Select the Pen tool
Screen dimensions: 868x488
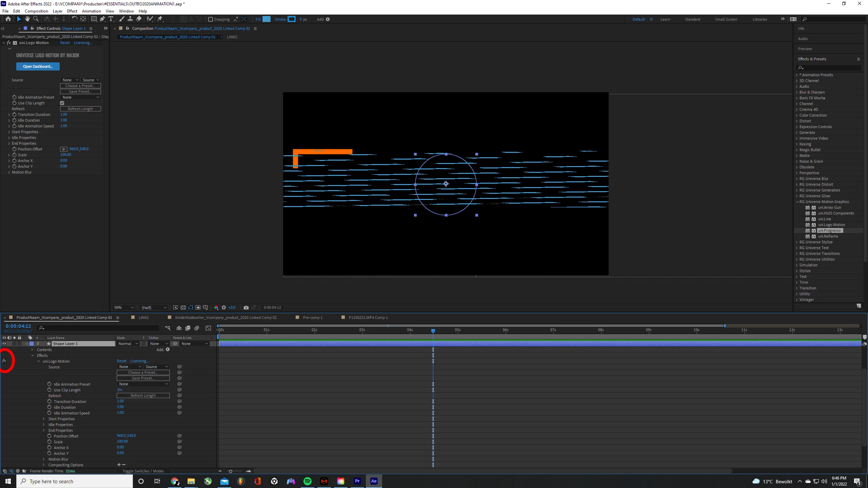(102, 19)
